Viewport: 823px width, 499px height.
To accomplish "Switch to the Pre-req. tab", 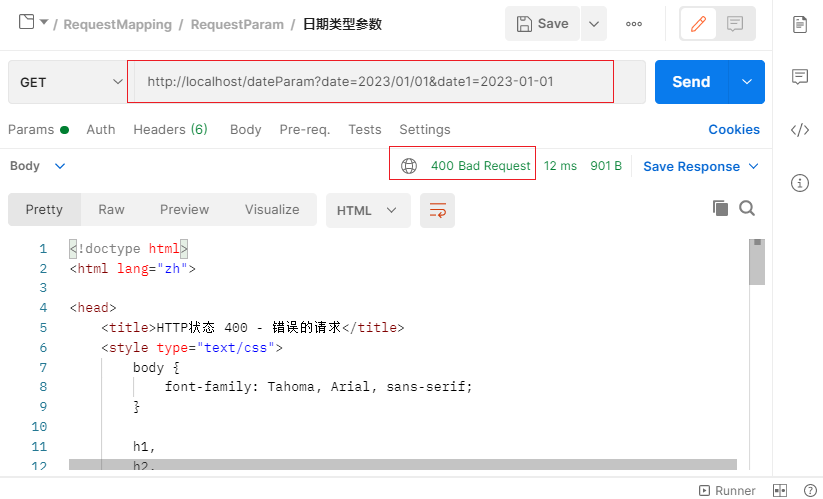I will click(x=304, y=130).
